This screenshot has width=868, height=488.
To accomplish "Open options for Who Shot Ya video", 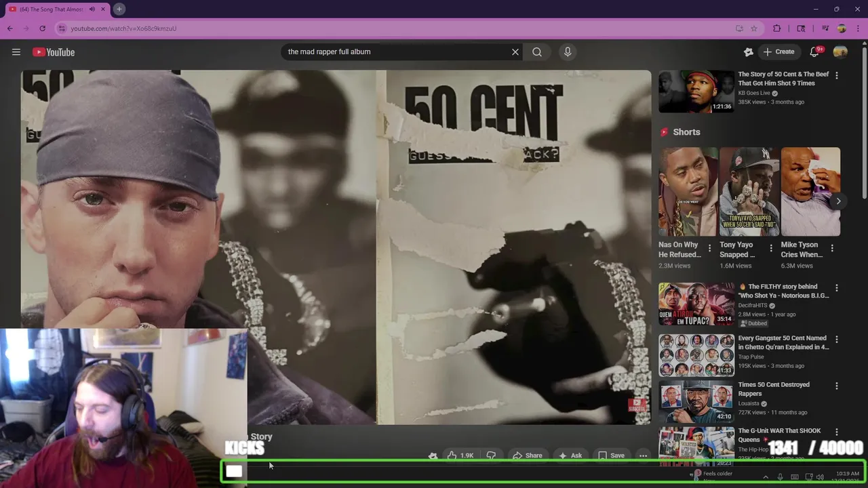I will click(836, 288).
